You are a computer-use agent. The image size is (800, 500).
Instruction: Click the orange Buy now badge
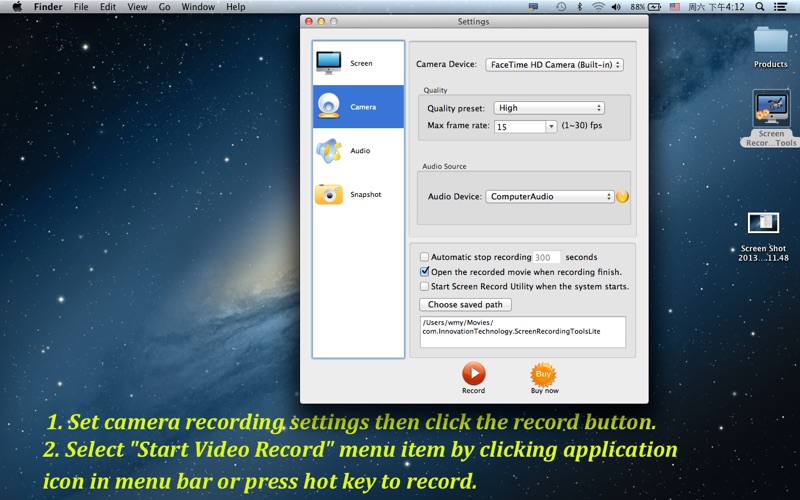(543, 374)
